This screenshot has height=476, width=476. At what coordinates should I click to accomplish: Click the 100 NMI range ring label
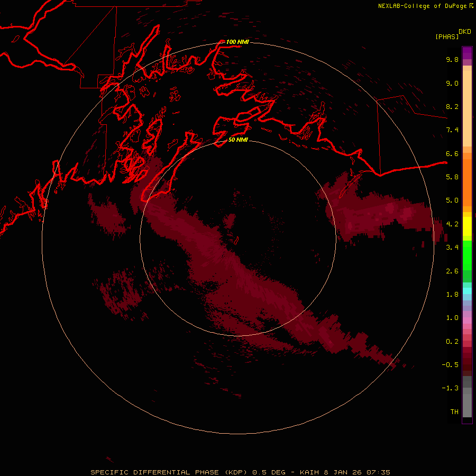[237, 42]
